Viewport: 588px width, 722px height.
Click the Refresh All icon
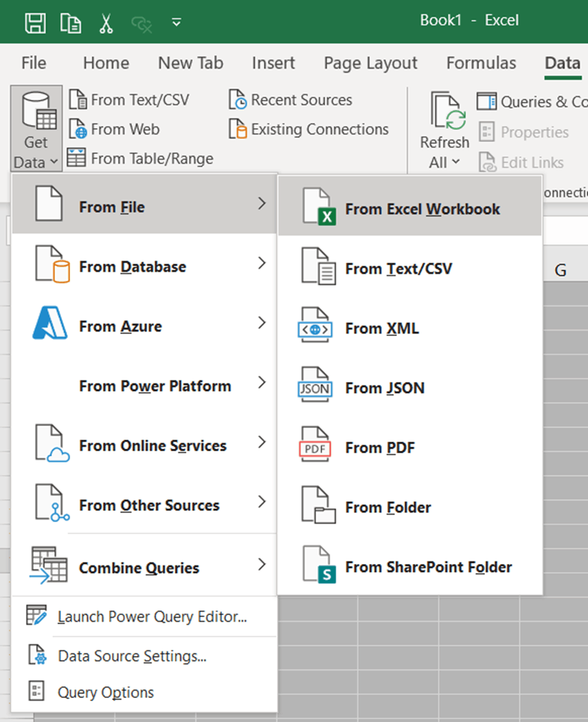(x=448, y=111)
